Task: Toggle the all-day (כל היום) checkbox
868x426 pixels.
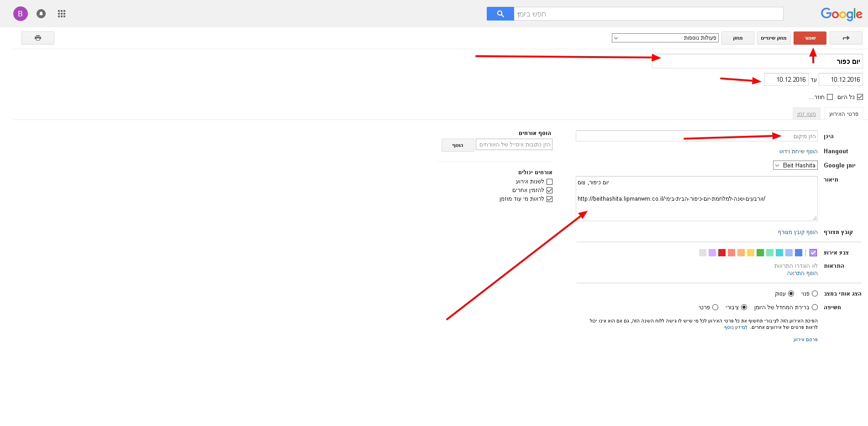Action: coord(860,97)
